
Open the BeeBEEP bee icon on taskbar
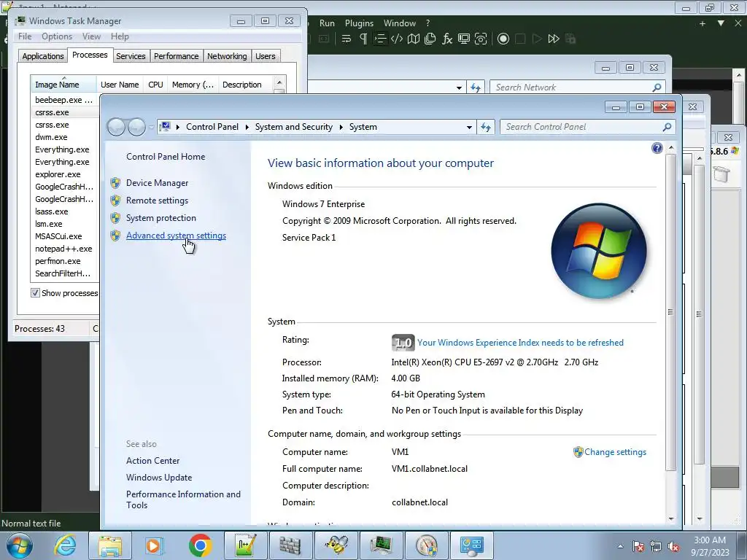click(336, 545)
